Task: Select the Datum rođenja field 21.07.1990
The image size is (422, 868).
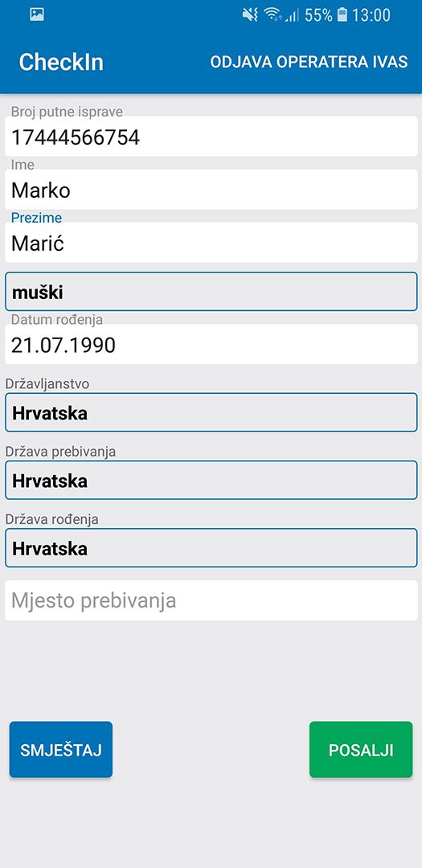Action: [211, 344]
